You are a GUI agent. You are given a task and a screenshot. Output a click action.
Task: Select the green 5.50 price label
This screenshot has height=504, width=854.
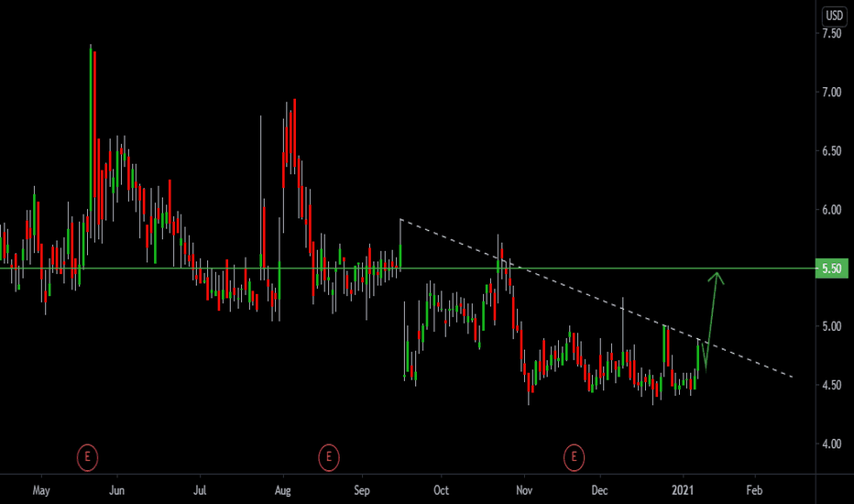[832, 268]
